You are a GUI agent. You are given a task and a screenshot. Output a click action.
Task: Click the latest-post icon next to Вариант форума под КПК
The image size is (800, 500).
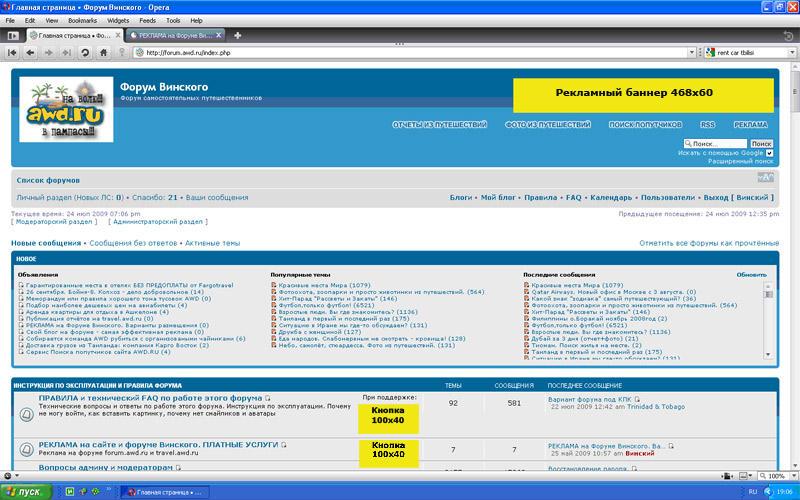[x=637, y=399]
